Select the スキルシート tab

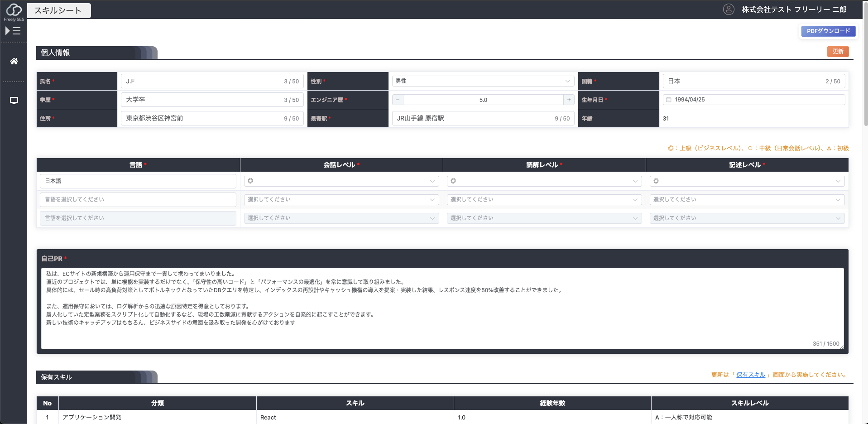click(x=59, y=10)
